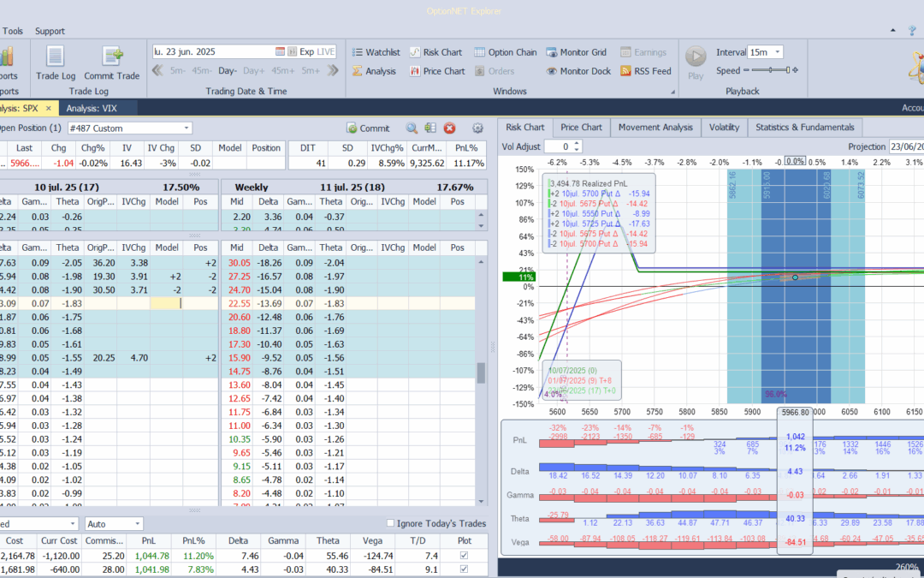Click the Vega column header
924x578 pixels.
tap(372, 540)
